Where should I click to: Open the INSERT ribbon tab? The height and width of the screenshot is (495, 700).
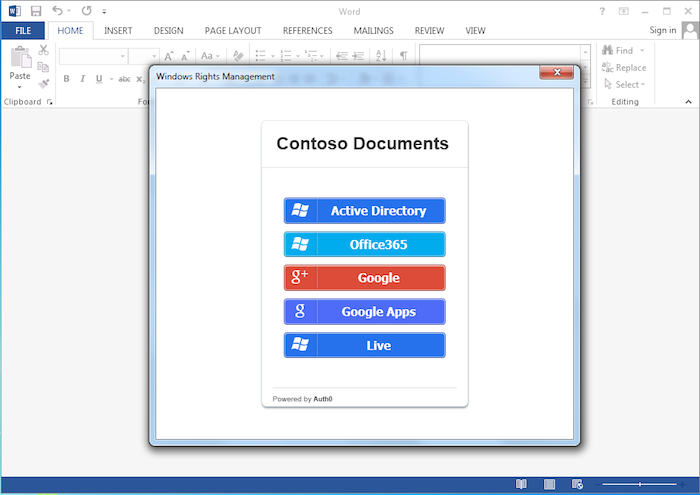(118, 31)
